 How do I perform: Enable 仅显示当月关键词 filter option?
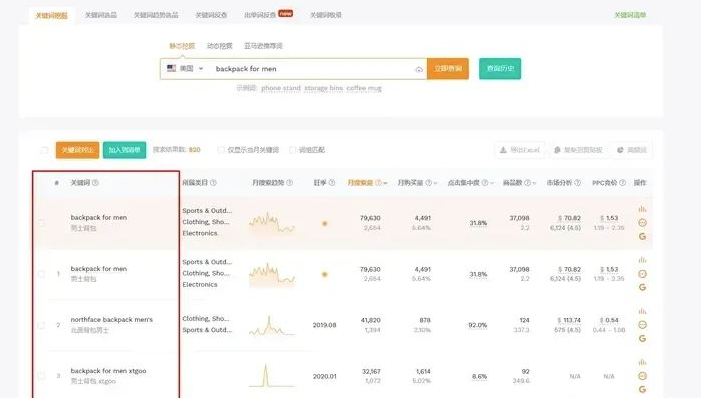pyautogui.click(x=221, y=150)
